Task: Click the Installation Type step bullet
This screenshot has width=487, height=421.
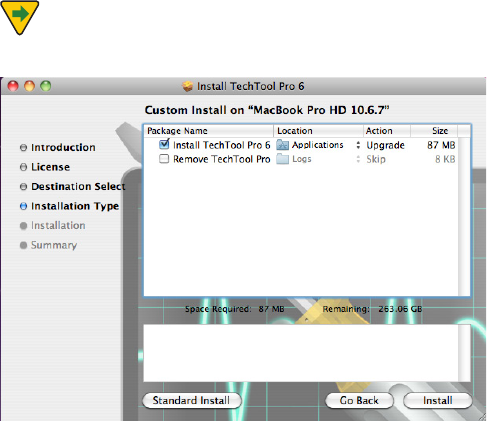Action: 23,206
